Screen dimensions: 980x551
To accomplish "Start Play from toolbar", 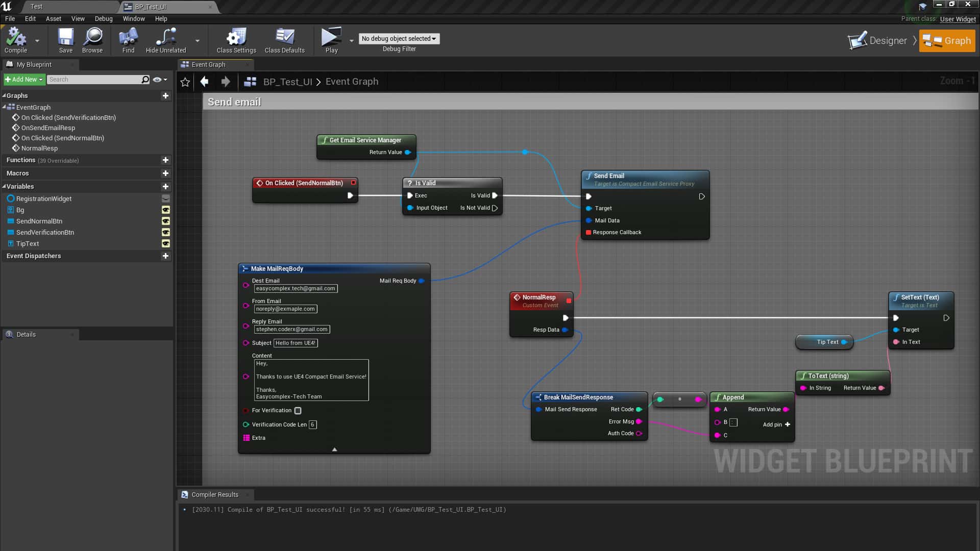I will point(331,40).
